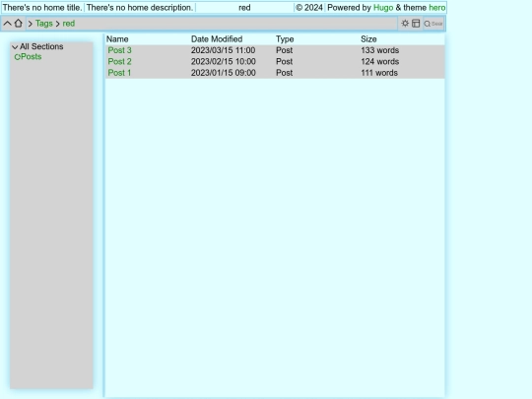Click 'There's no home title.' text
Image resolution: width=532 pixels, height=399 pixels.
[42, 8]
